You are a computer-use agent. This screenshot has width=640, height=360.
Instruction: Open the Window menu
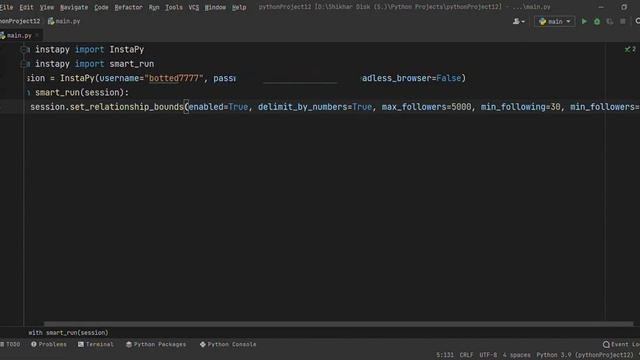tap(215, 7)
